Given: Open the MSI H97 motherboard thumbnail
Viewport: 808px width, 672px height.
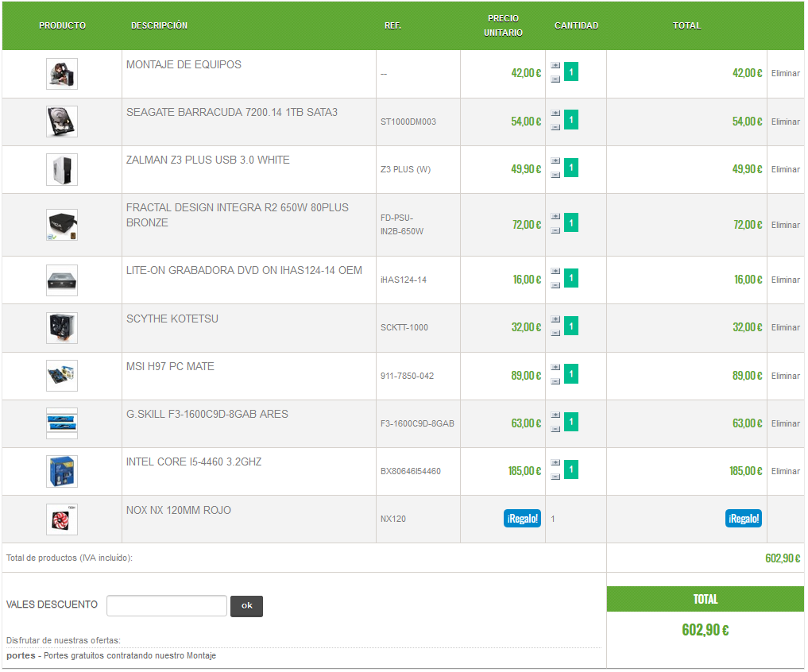Looking at the screenshot, I should pos(62,376).
